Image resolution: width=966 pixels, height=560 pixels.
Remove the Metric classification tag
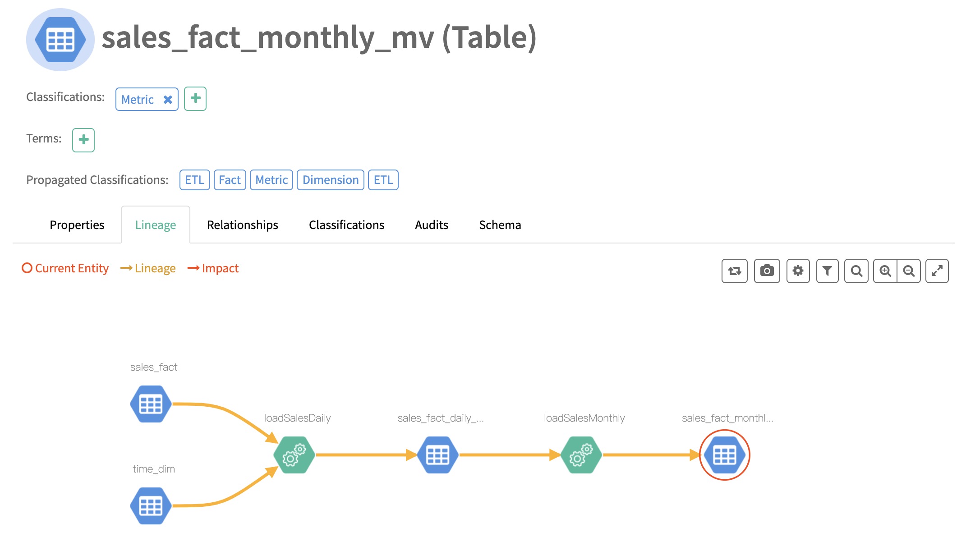tap(168, 100)
